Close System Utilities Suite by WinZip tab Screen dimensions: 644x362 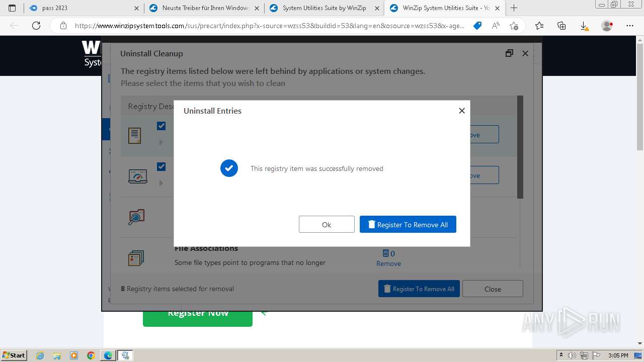[377, 8]
